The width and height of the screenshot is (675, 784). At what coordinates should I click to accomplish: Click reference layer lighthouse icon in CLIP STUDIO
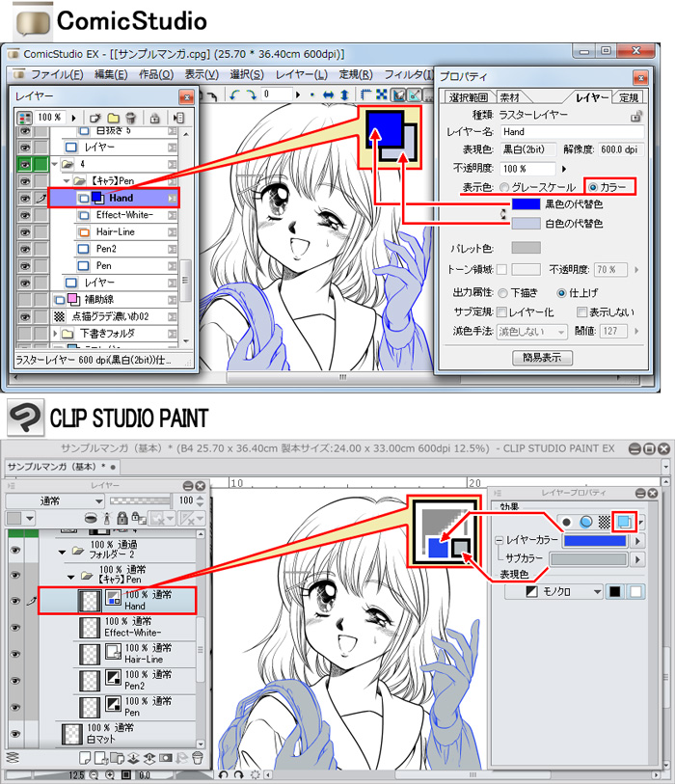coord(106,519)
